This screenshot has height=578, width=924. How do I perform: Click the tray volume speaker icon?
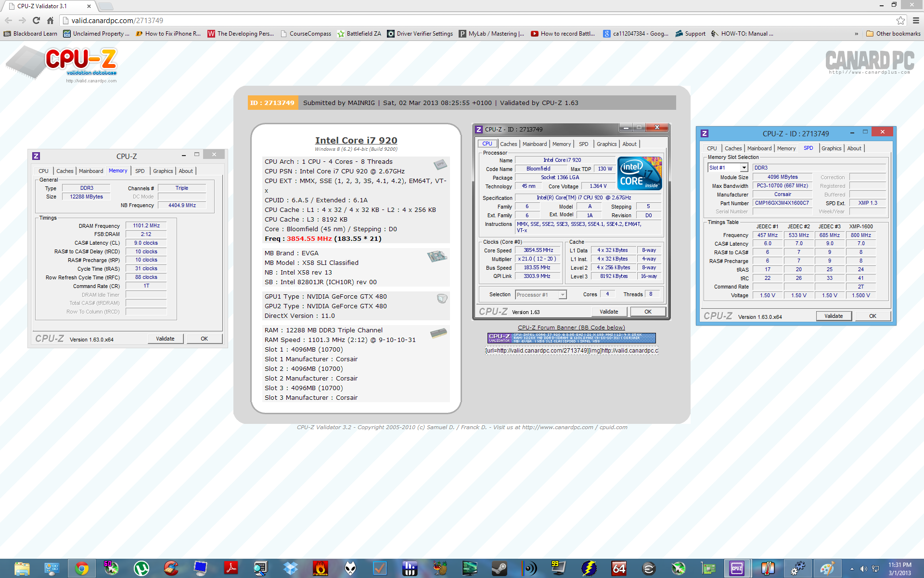pyautogui.click(x=863, y=569)
